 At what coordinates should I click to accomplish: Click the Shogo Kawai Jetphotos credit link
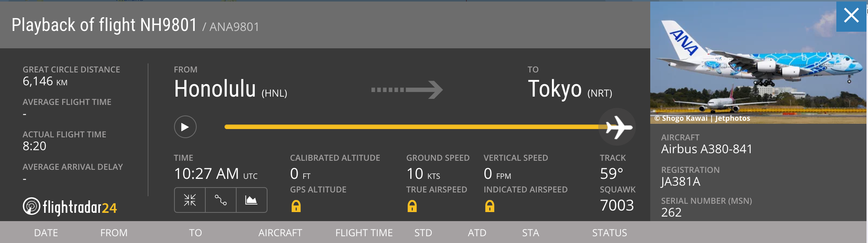(x=703, y=118)
